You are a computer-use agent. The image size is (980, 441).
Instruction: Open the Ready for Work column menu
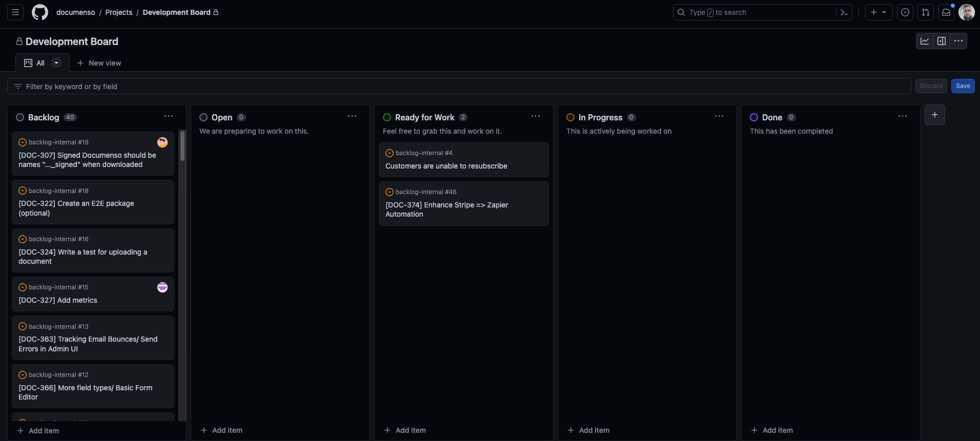click(x=536, y=116)
